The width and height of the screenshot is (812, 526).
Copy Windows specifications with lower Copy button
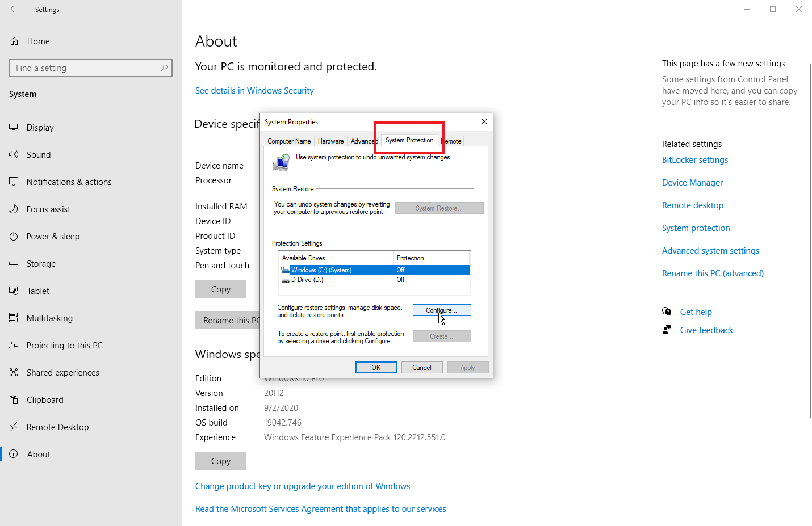221,461
